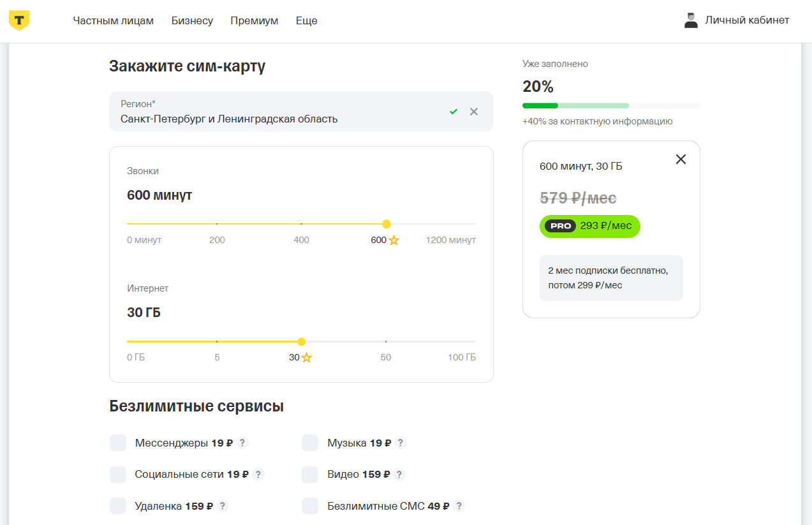Enable the Мессенджеры unlimited service checkbox

pos(118,443)
